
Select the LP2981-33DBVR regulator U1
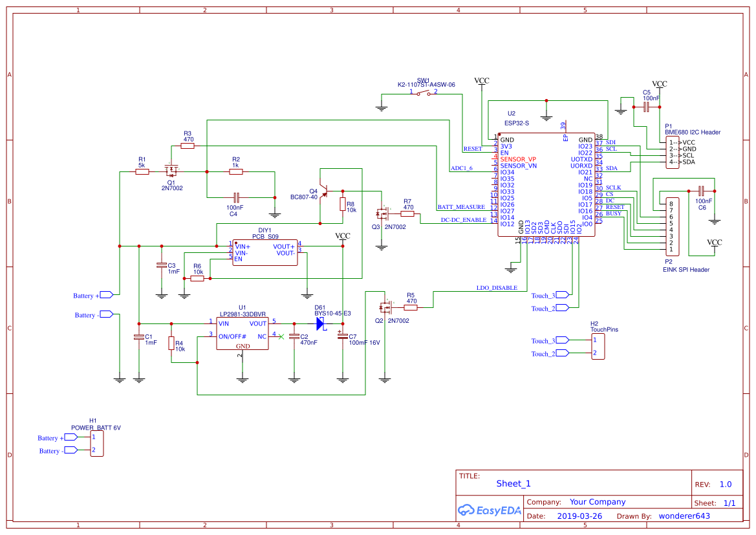tap(243, 333)
